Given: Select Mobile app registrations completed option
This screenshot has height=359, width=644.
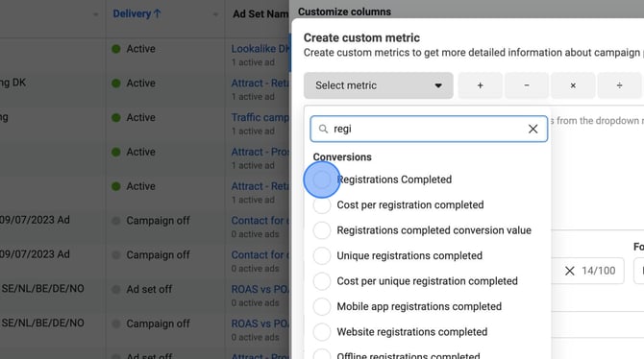Looking at the screenshot, I should pyautogui.click(x=322, y=307).
